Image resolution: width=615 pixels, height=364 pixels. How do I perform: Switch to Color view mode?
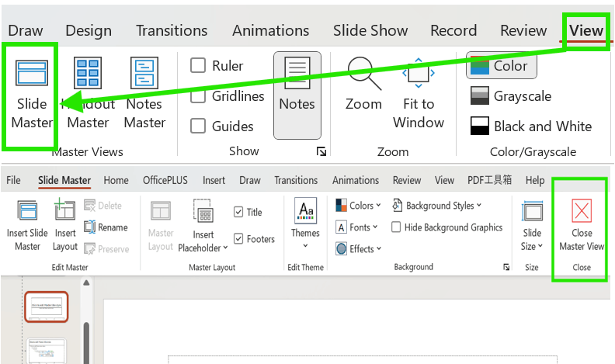(x=502, y=65)
